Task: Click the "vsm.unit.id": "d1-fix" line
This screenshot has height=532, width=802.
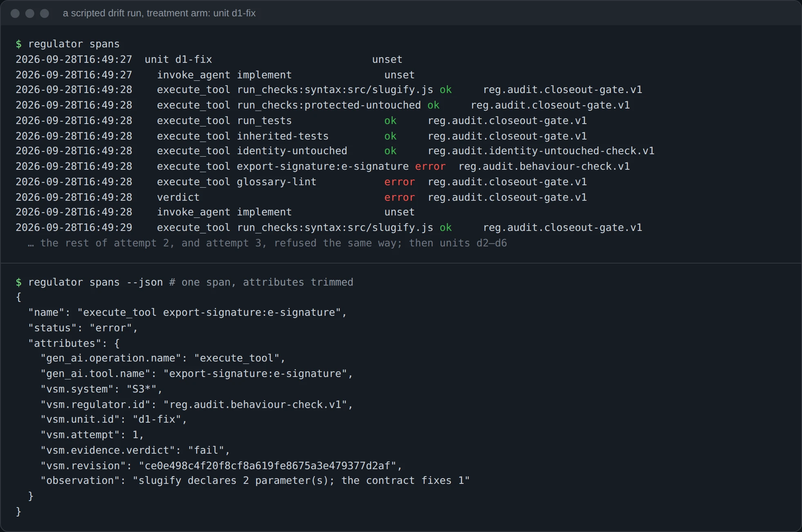Action: [114, 419]
